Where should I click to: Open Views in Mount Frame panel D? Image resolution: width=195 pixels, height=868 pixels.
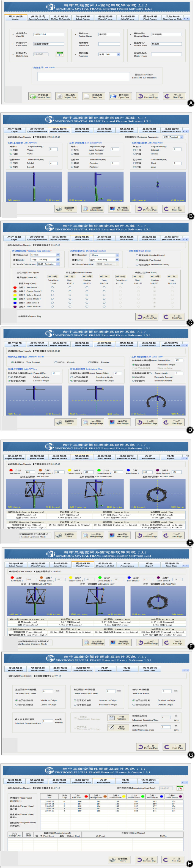pyautogui.click(x=65, y=422)
